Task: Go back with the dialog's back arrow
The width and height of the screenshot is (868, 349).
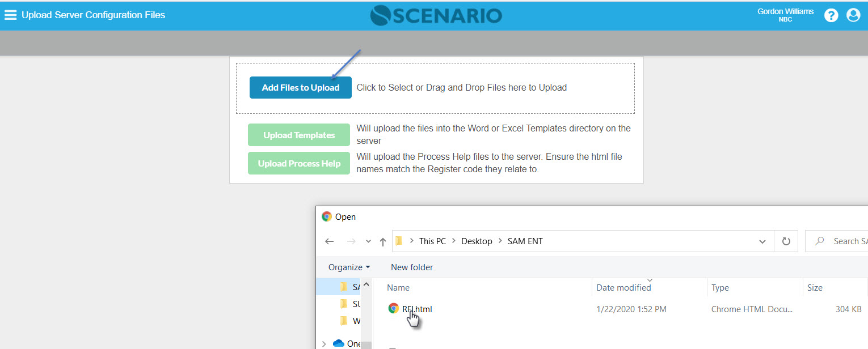Action: (x=330, y=241)
